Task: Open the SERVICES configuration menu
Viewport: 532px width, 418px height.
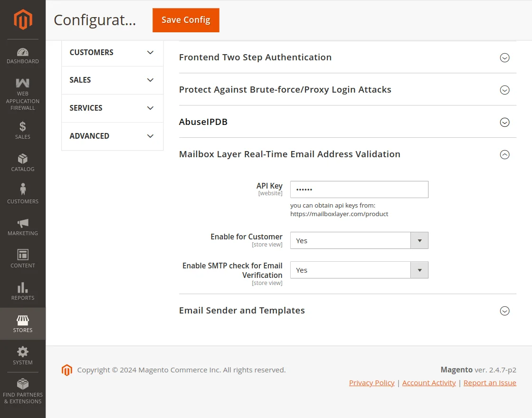Action: pos(112,108)
